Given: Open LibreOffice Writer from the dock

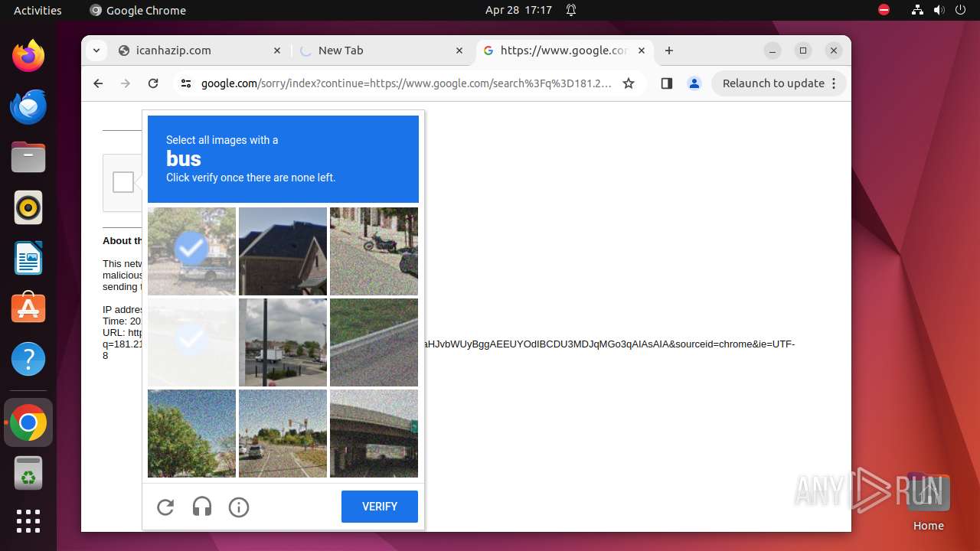Looking at the screenshot, I should pyautogui.click(x=28, y=258).
